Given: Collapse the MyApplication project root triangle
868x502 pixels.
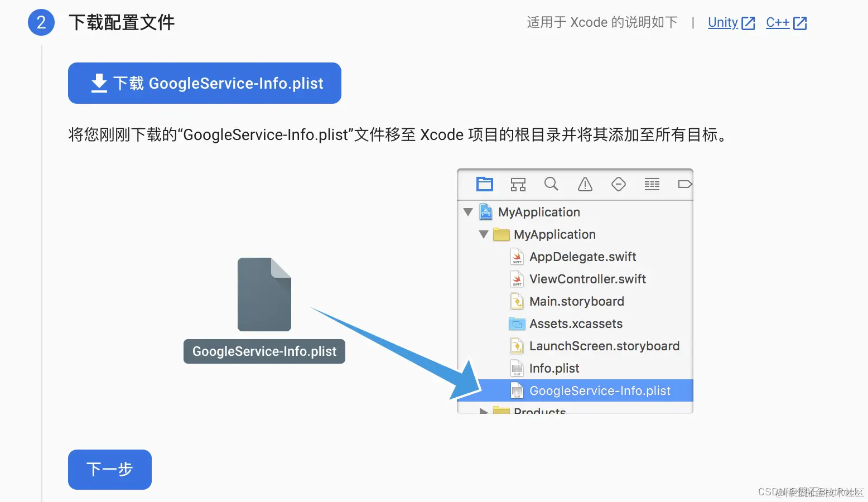Looking at the screenshot, I should pos(468,212).
